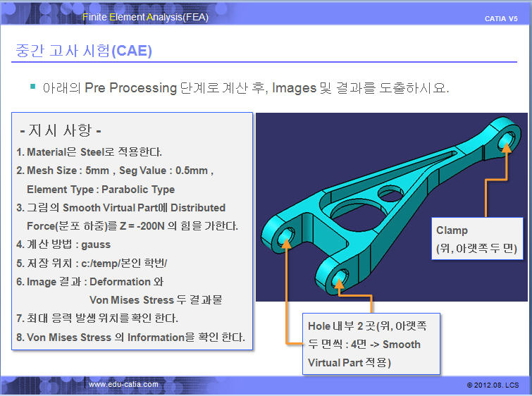The width and height of the screenshot is (532, 396).
Task: Select the 중간 고사 시험(CAE) slide heading
Action: [84, 51]
